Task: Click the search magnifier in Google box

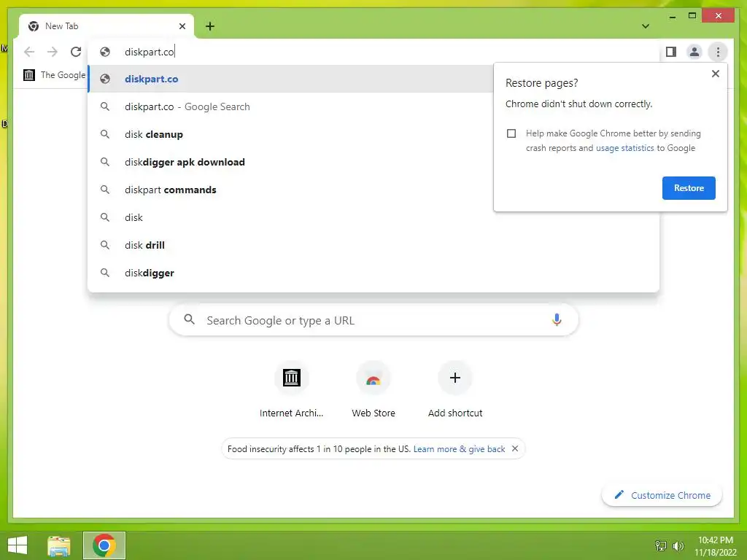Action: 189,319
